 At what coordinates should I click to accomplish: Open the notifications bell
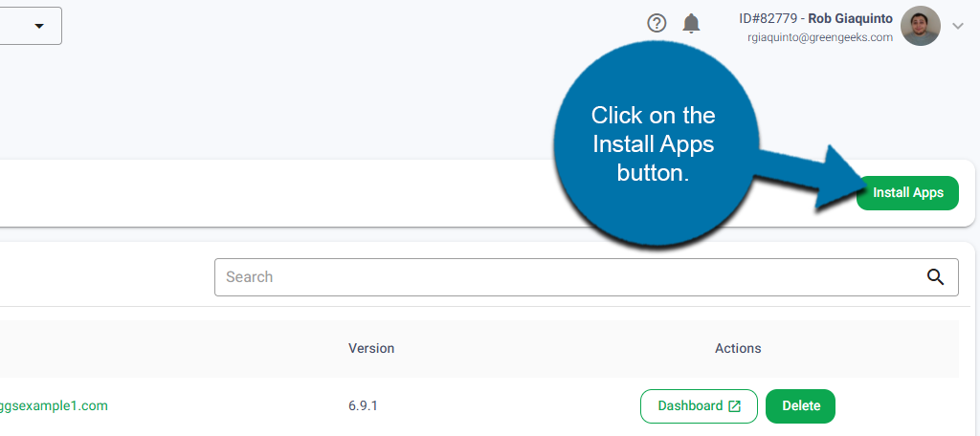(691, 24)
